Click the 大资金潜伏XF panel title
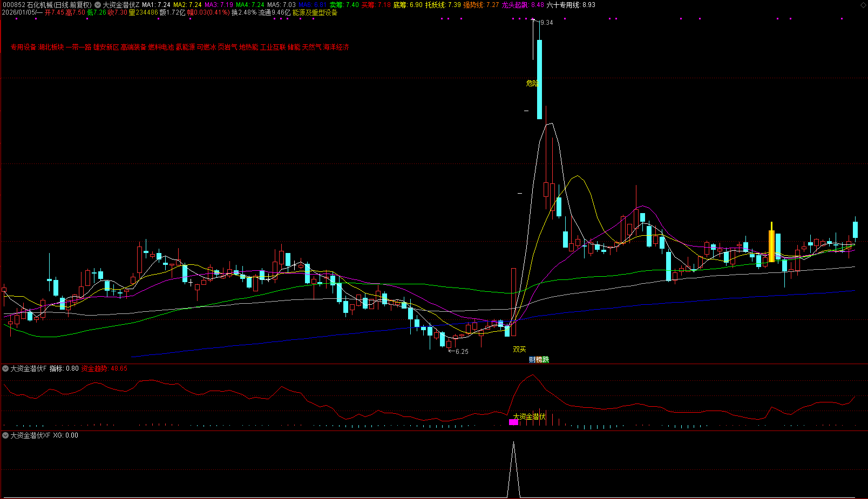Image resolution: width=868 pixels, height=499 pixels. click(30, 435)
